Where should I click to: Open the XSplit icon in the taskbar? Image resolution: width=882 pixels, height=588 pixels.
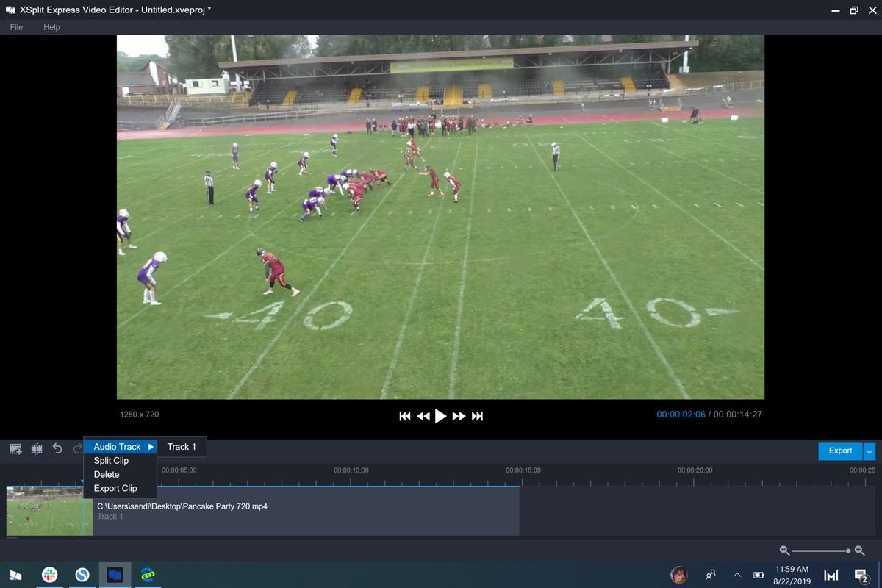click(115, 574)
